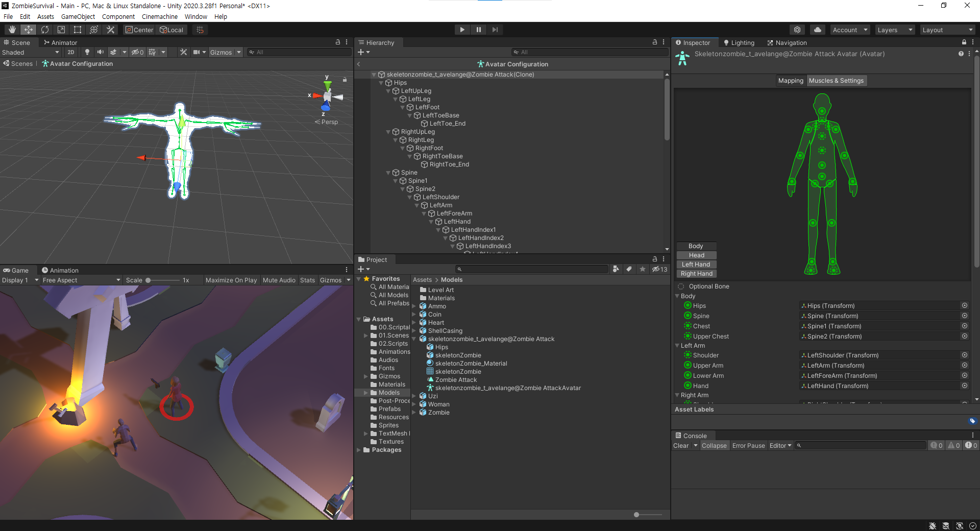Click the Play button

[462, 30]
